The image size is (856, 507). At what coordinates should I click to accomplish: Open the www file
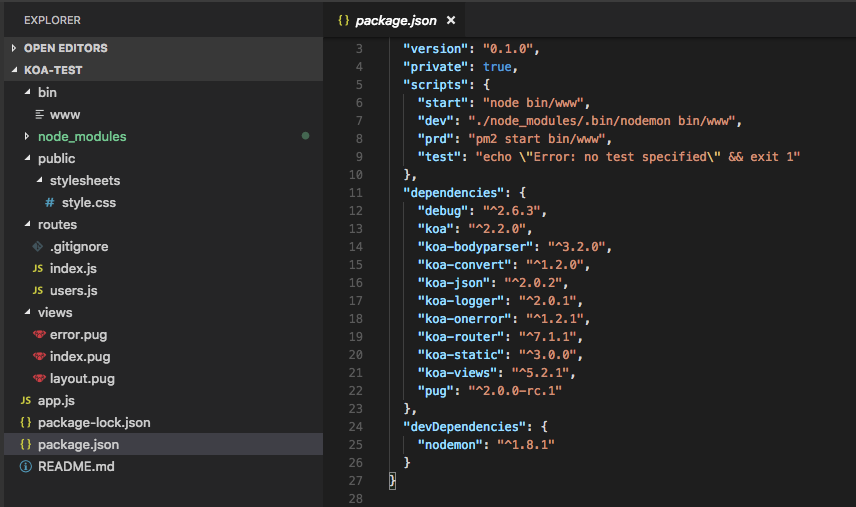[x=65, y=115]
